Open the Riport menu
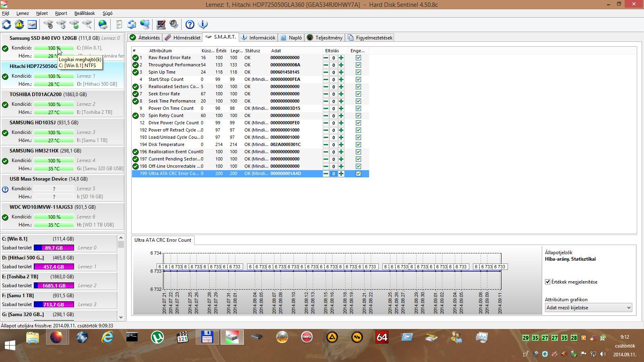Screen dimensions: 644x362 61,13
